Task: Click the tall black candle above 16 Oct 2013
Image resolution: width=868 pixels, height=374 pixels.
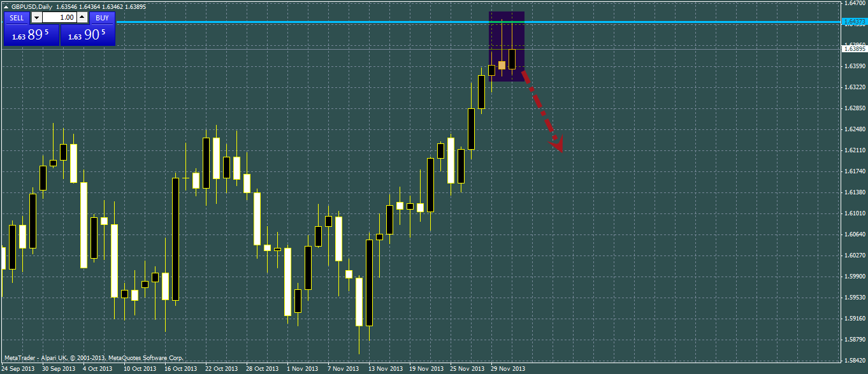Action: tap(175, 239)
